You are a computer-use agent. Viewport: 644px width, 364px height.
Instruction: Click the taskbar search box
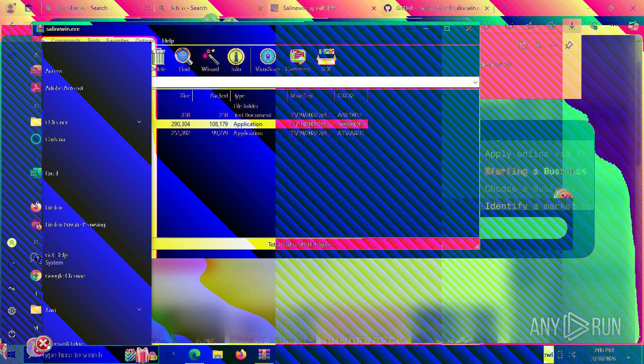(x=91, y=355)
